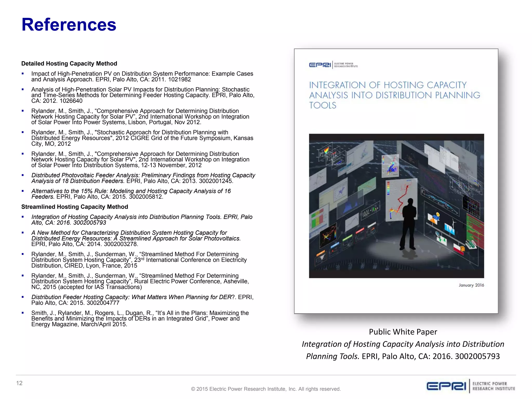The width and height of the screenshot is (532, 399).
Task: Click the References slide title
Action: pyautogui.click(x=69, y=25)
